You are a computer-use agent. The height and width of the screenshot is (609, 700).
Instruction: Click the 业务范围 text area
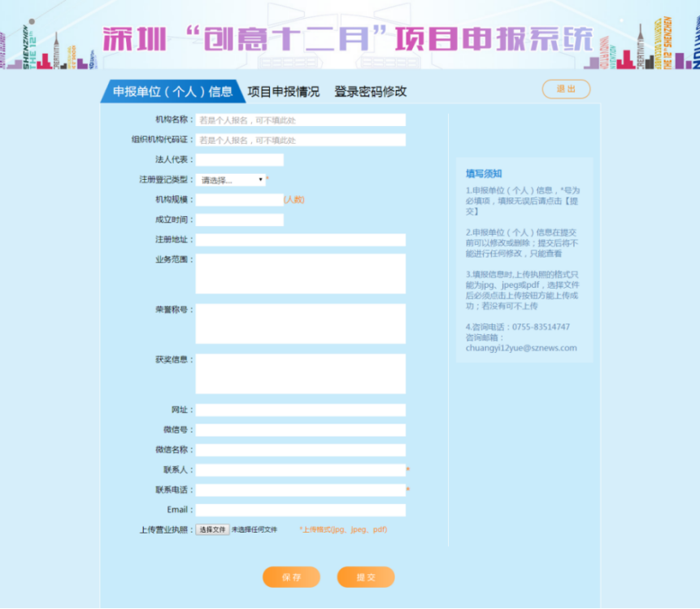point(299,272)
